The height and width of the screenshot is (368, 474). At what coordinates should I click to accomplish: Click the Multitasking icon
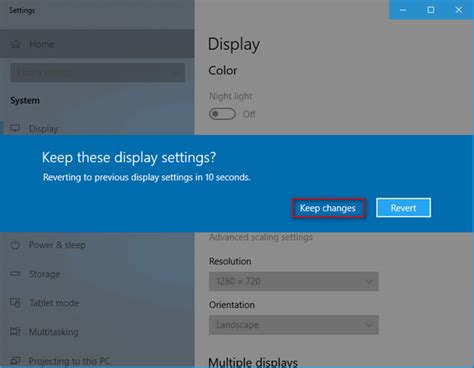tap(15, 331)
